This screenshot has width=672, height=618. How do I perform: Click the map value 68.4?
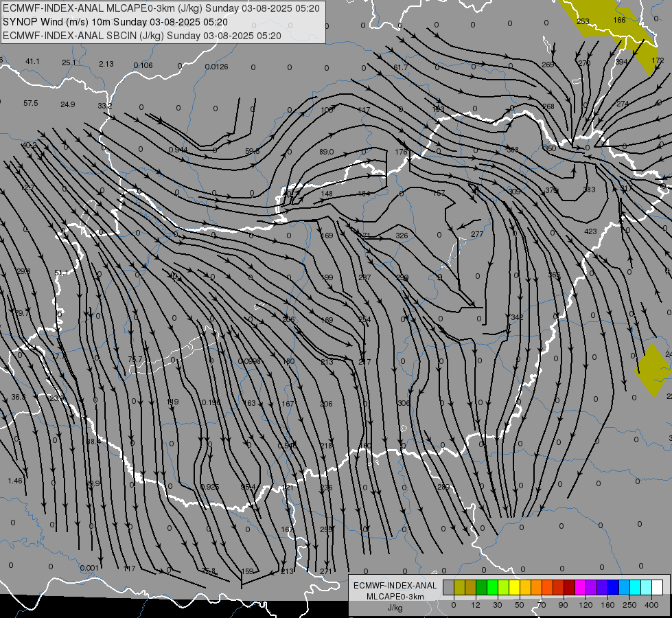93,442
